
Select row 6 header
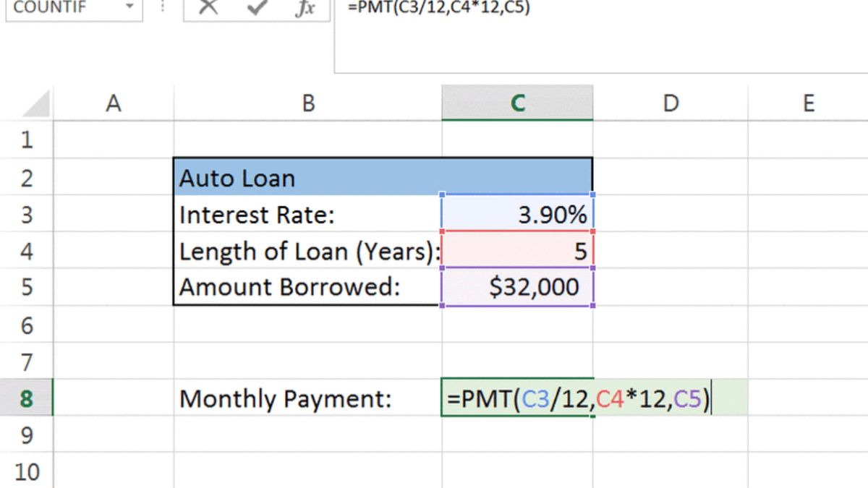26,325
